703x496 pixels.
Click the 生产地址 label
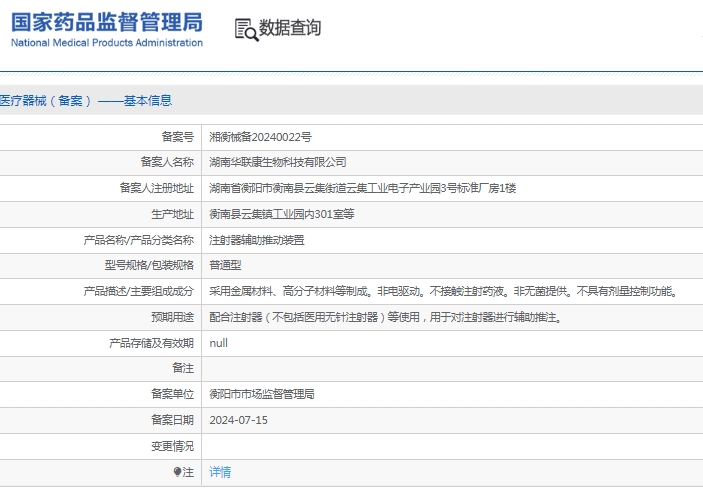(173, 214)
